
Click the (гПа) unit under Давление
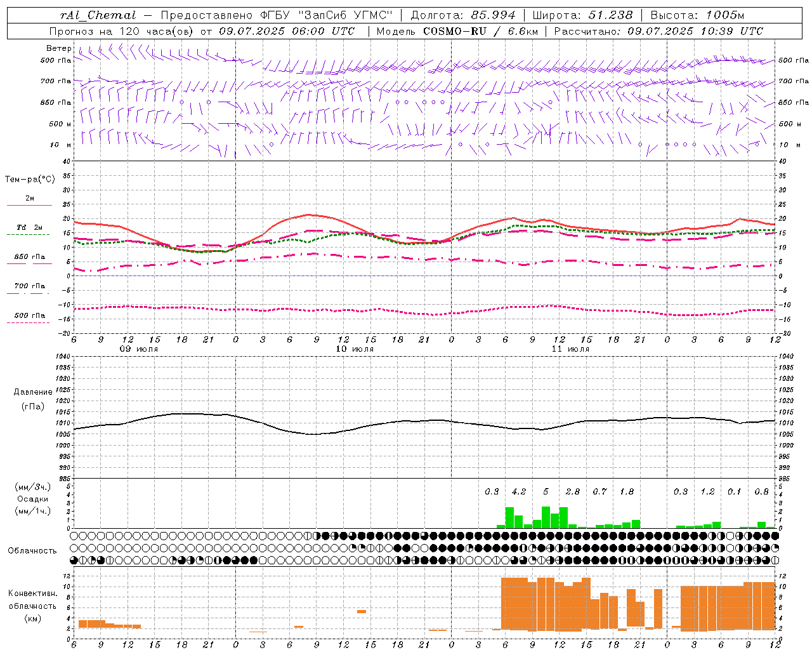pyautogui.click(x=33, y=406)
